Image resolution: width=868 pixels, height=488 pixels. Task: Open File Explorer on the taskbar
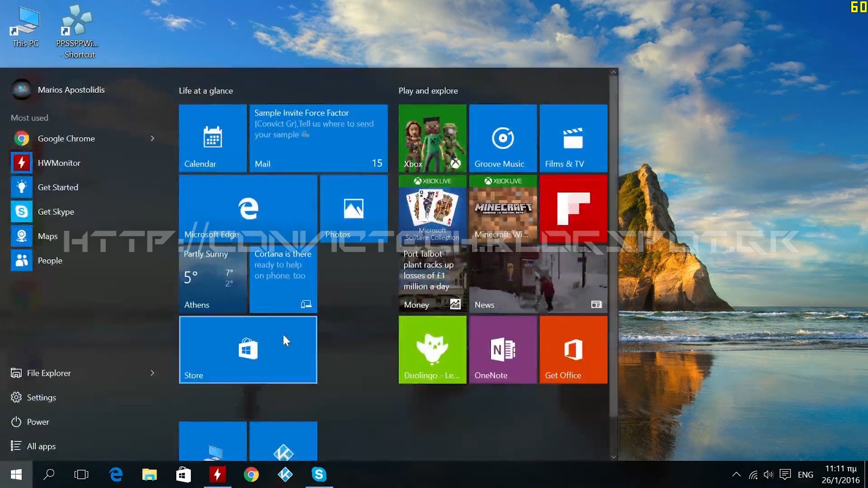coord(149,474)
